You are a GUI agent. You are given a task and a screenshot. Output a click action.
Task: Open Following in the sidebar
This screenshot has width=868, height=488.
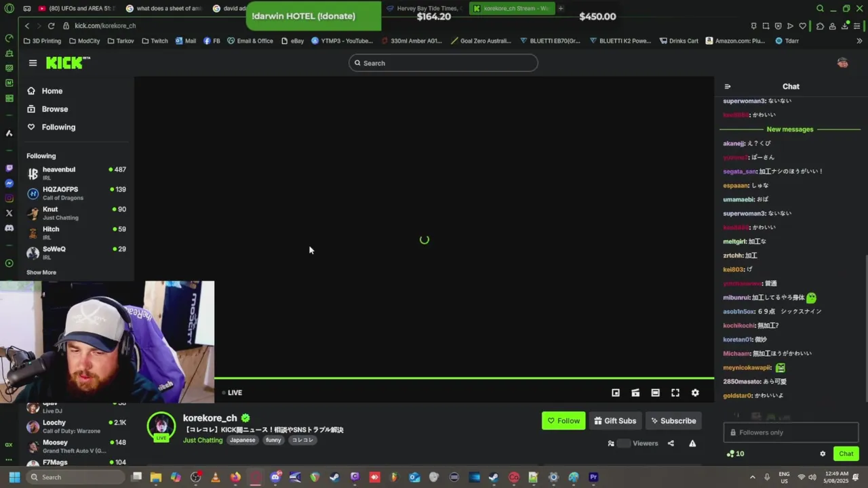[x=52, y=127]
